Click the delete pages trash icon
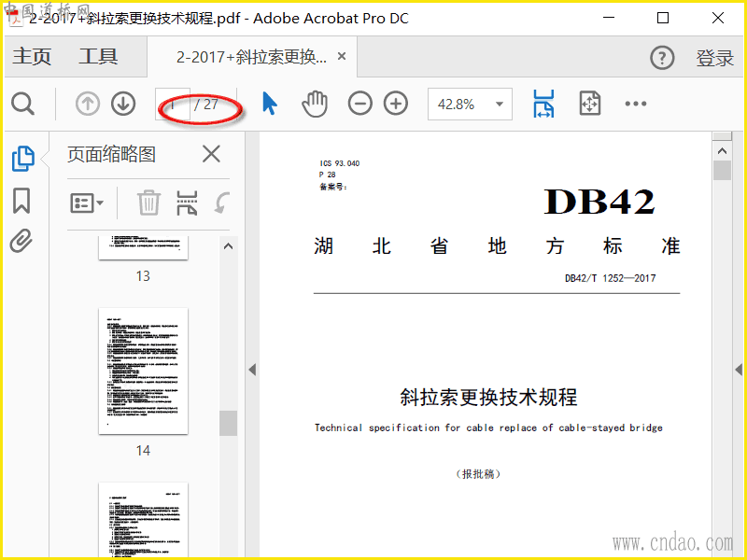Screen dimensions: 747x560 point(148,203)
